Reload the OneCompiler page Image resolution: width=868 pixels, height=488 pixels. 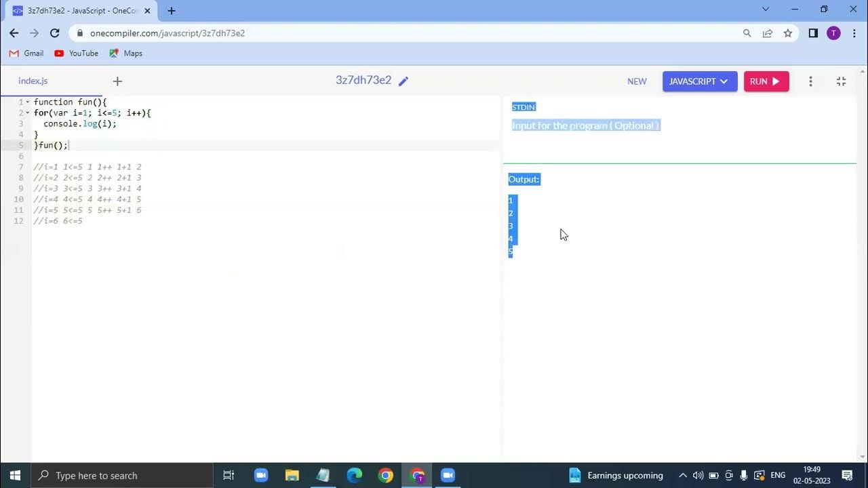click(x=55, y=33)
